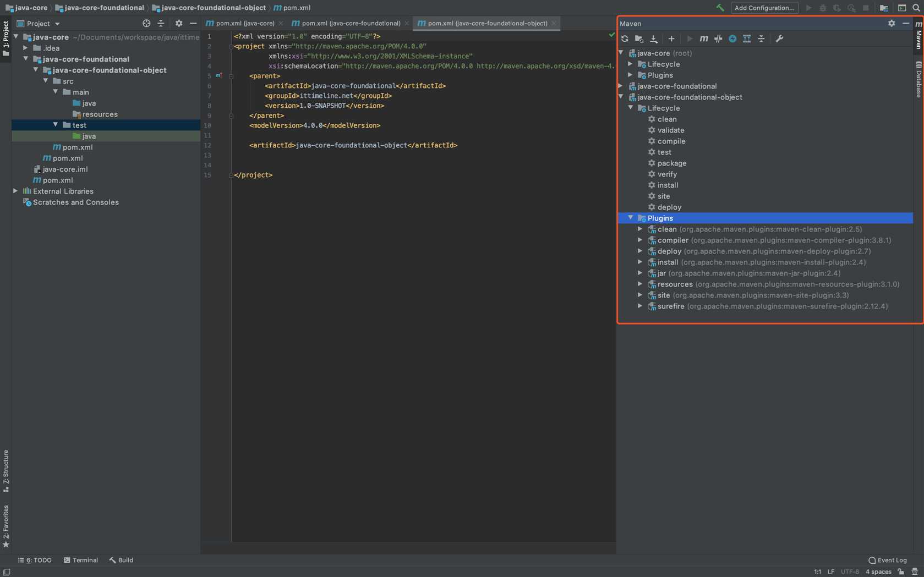924x577 pixels.
Task: Fold the parent element via gutter toggle
Action: (231, 76)
